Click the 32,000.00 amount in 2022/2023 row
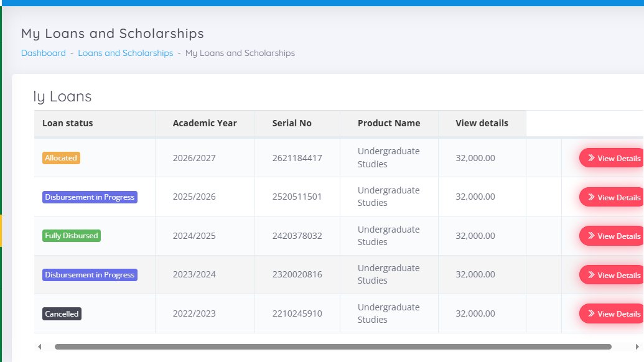The image size is (644, 362). pyautogui.click(x=475, y=313)
